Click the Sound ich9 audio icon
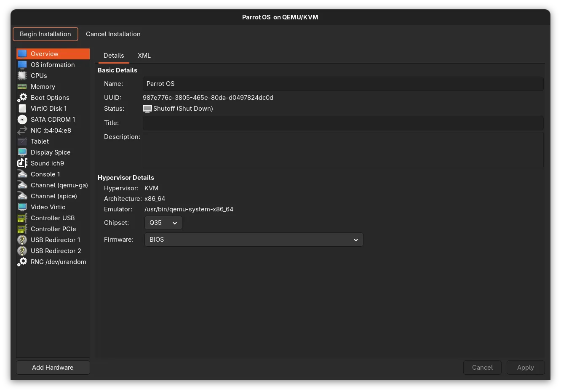This screenshot has height=392, width=561. [22, 163]
